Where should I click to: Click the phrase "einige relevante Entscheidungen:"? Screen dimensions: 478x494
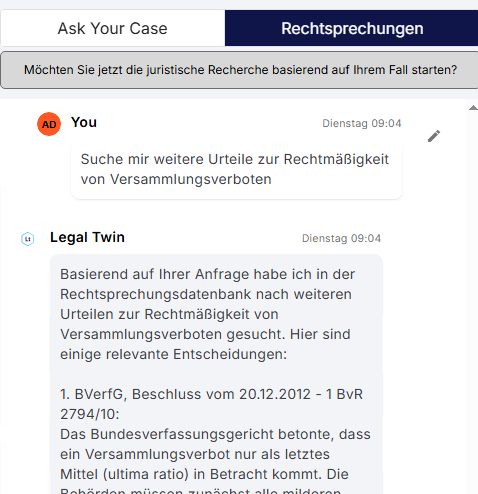(x=173, y=354)
